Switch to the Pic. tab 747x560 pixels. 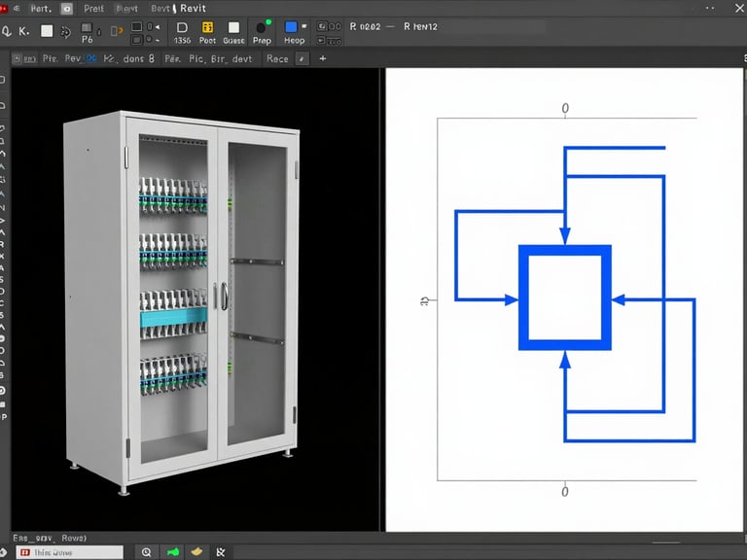tap(196, 59)
